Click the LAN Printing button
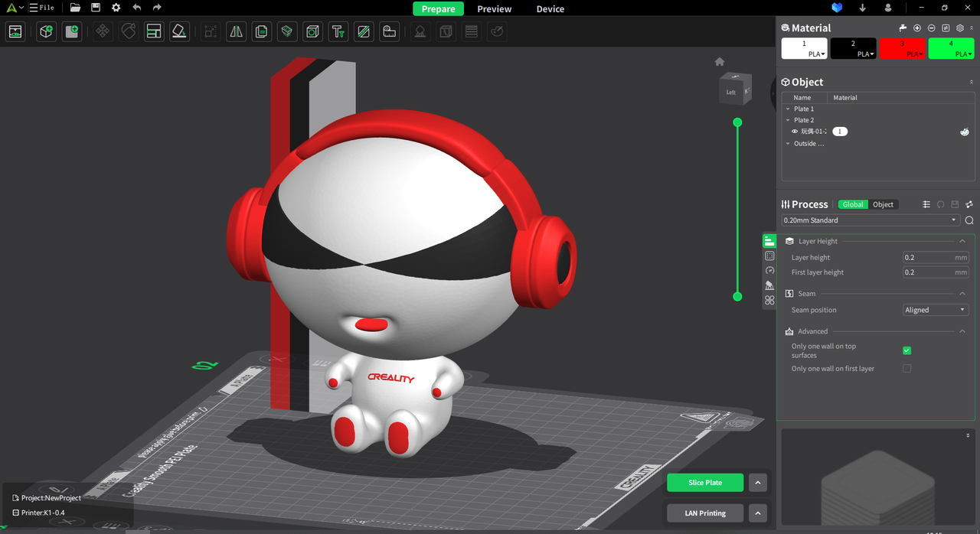 [x=705, y=513]
